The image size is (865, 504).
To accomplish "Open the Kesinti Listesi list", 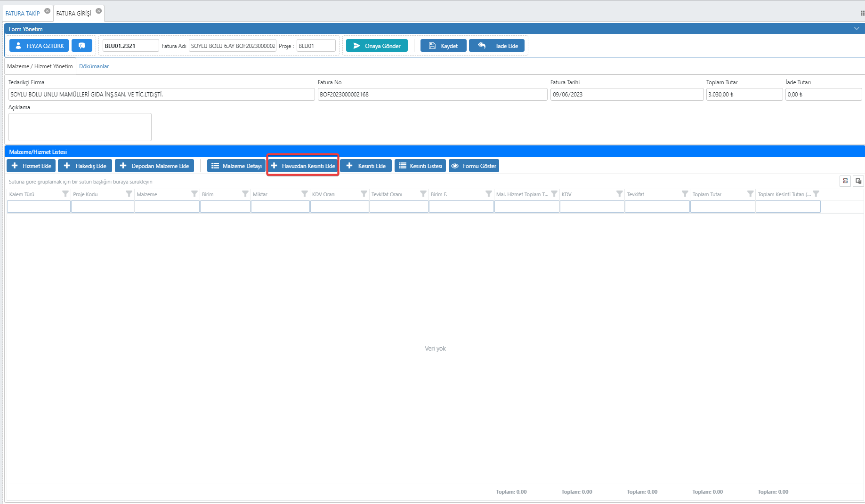I will pos(420,166).
